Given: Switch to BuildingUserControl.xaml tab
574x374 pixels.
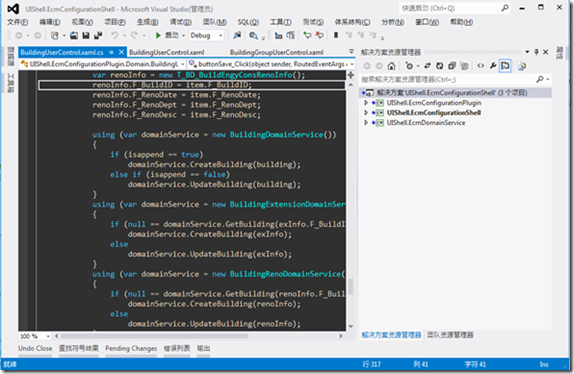Looking at the screenshot, I should point(167,52).
